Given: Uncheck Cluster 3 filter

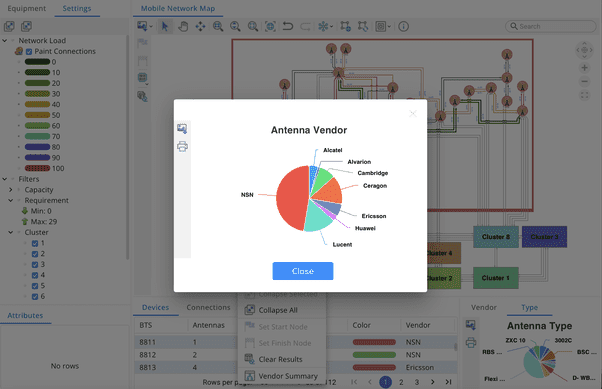Looking at the screenshot, I should (35, 265).
